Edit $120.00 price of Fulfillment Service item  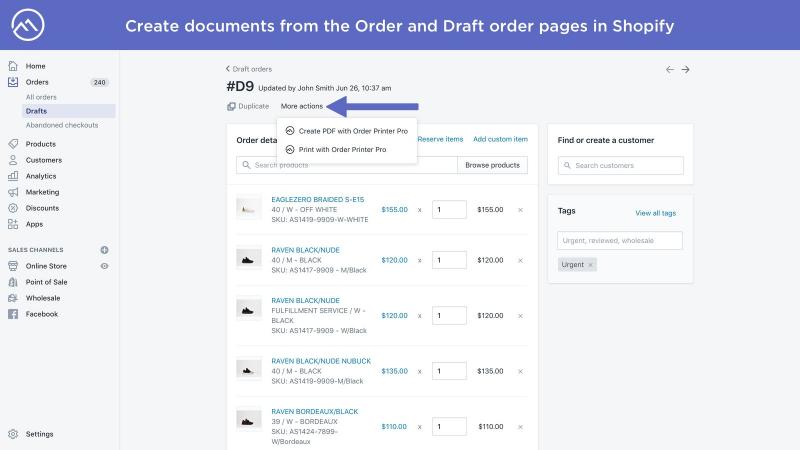pyautogui.click(x=394, y=316)
